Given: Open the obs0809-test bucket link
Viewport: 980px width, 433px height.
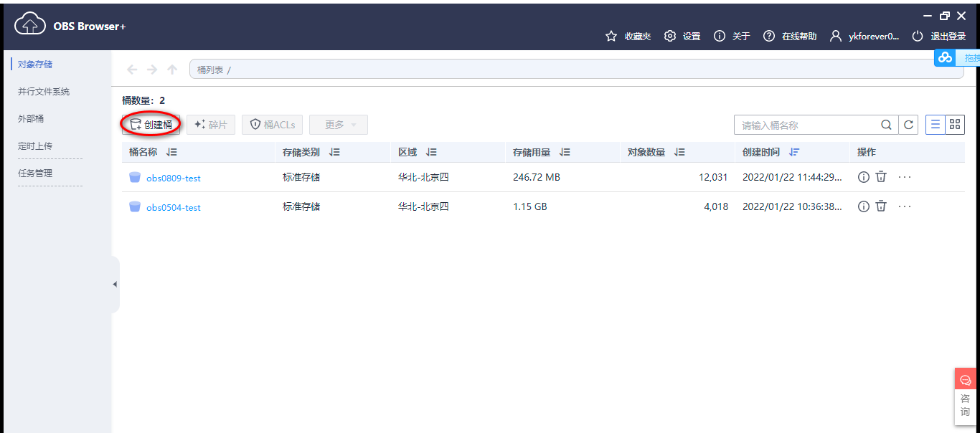Looking at the screenshot, I should pos(174,178).
